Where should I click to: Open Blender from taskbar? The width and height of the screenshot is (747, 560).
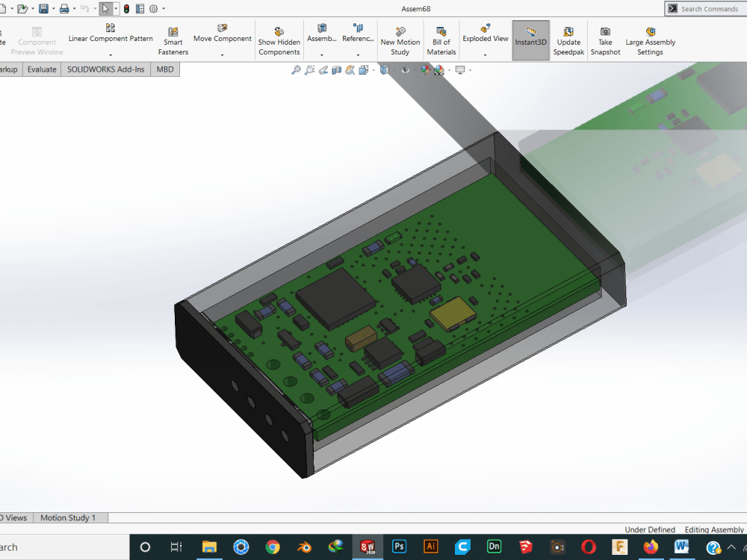[x=304, y=547]
